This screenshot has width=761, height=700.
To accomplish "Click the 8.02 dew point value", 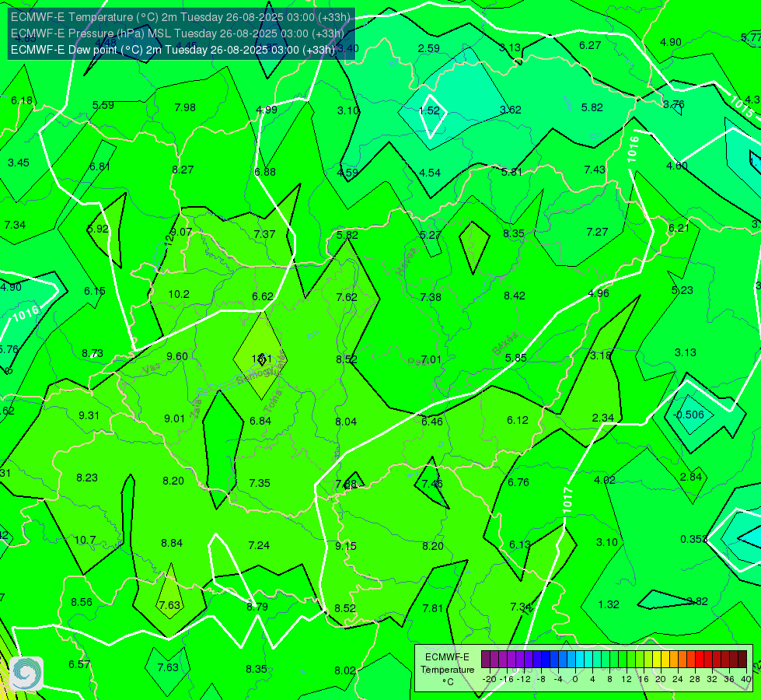I will coord(345,671).
